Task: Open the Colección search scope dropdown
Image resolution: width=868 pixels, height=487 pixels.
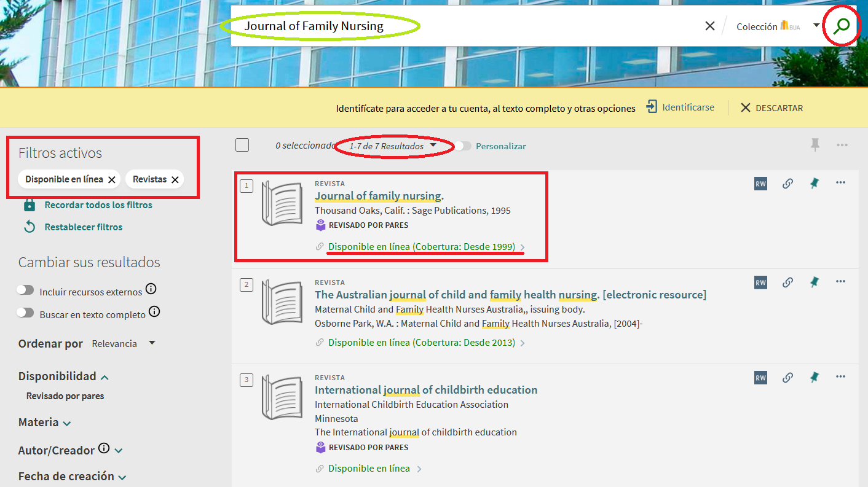Action: [816, 26]
